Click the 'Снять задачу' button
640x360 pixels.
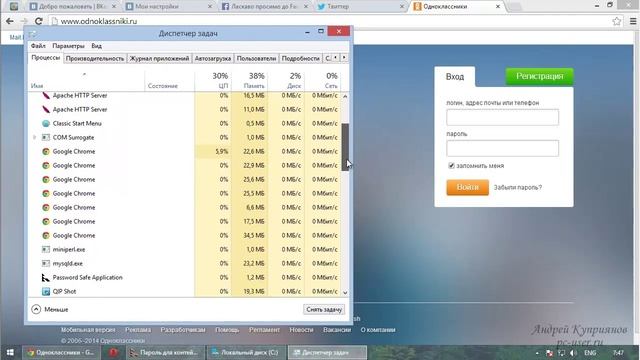pos(324,309)
